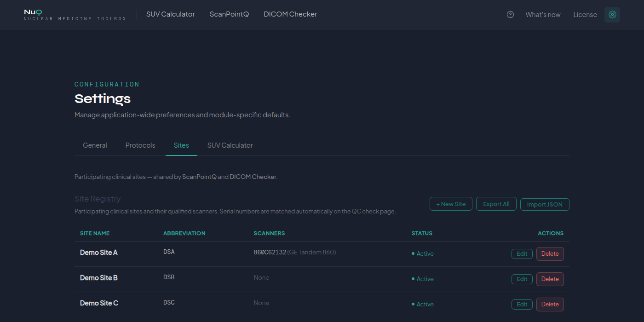
Task: Open the help question mark icon
Action: click(510, 15)
